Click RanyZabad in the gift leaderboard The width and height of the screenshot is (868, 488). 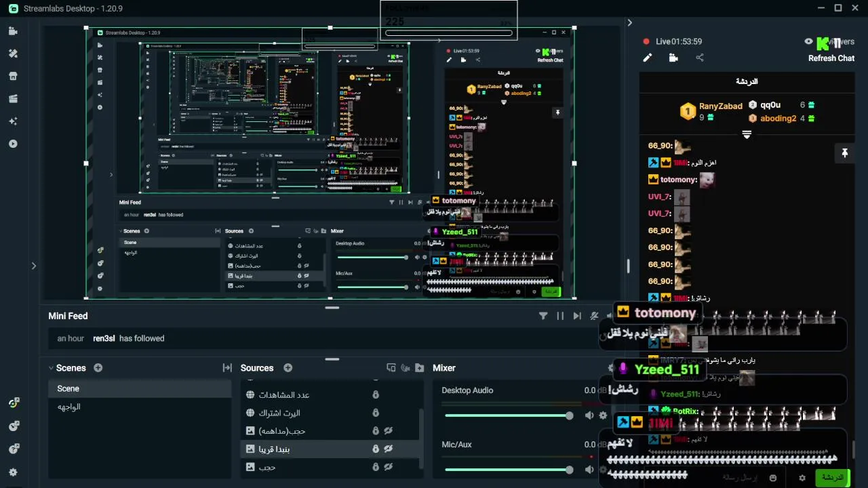721,106
